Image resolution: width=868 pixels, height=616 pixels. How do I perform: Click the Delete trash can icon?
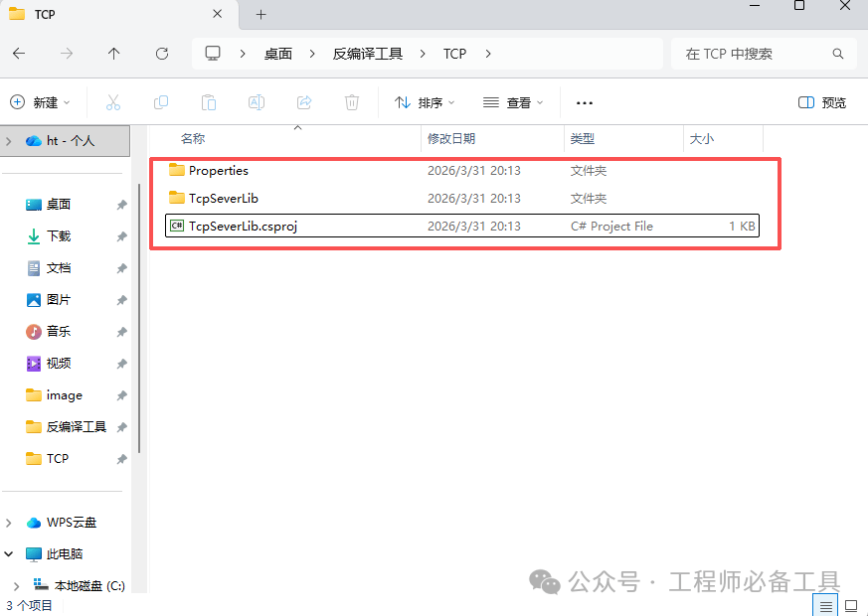click(x=352, y=102)
